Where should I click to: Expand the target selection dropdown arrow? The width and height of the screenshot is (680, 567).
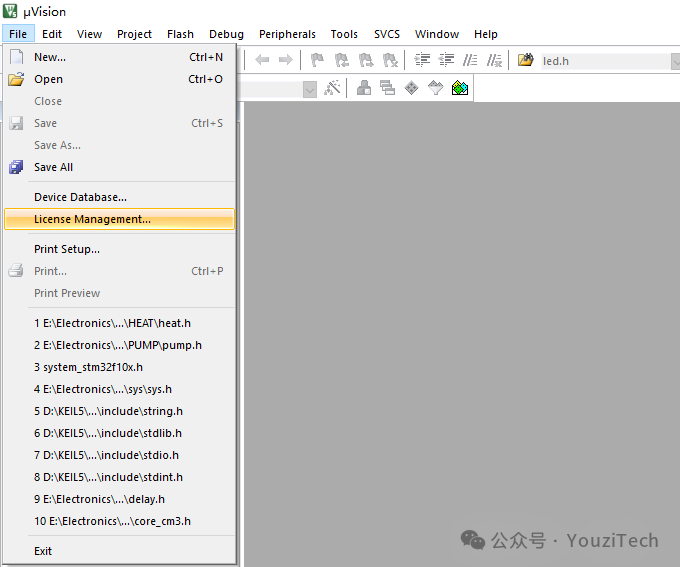pos(310,90)
